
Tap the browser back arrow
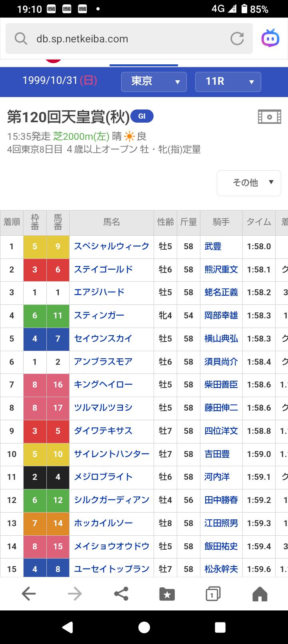click(x=29, y=594)
